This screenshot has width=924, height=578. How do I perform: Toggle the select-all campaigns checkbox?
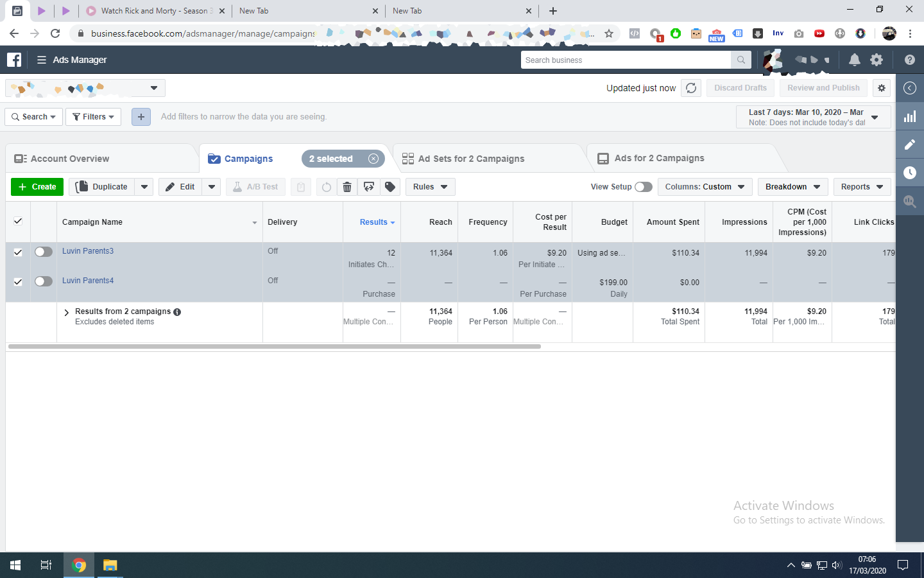coord(18,222)
